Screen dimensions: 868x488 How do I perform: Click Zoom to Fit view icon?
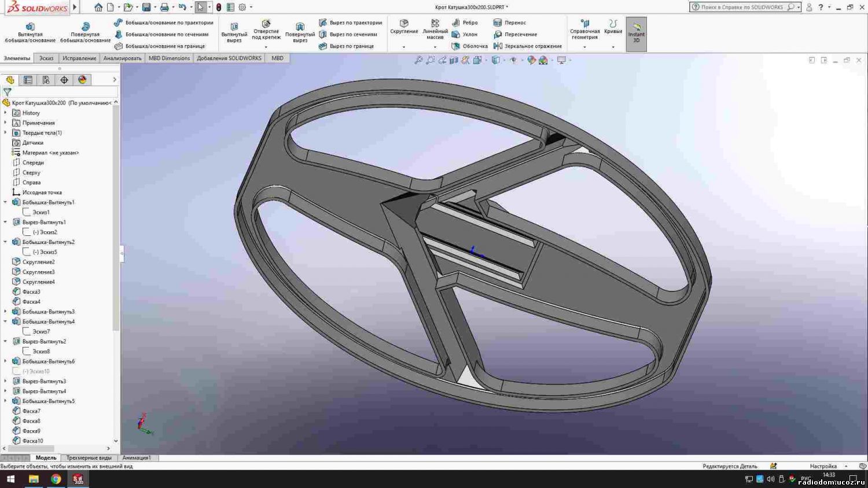click(x=419, y=60)
